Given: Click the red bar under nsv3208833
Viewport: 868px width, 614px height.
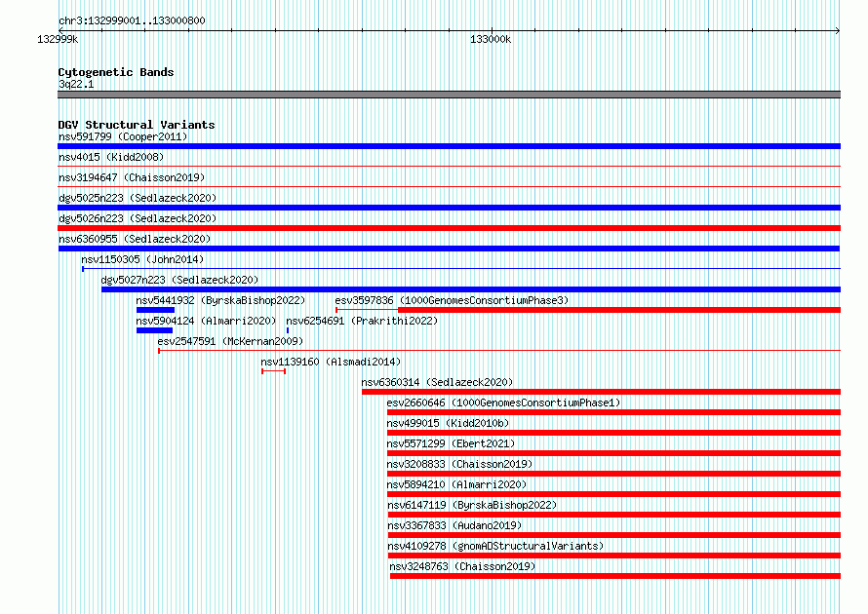Looking at the screenshot, I should (613, 474).
